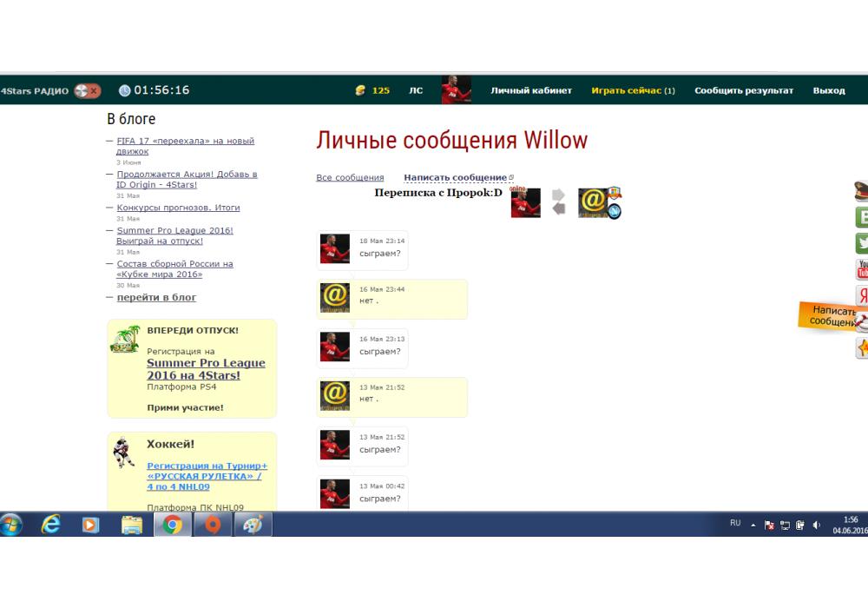Open blog post Конкурсы прогнозов. Итоги
868x608 pixels.
(x=178, y=208)
